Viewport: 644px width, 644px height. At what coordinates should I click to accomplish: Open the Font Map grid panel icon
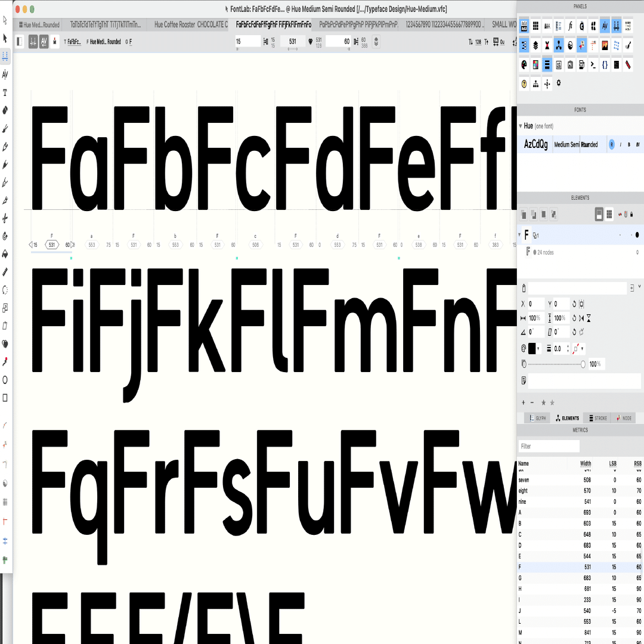click(535, 26)
